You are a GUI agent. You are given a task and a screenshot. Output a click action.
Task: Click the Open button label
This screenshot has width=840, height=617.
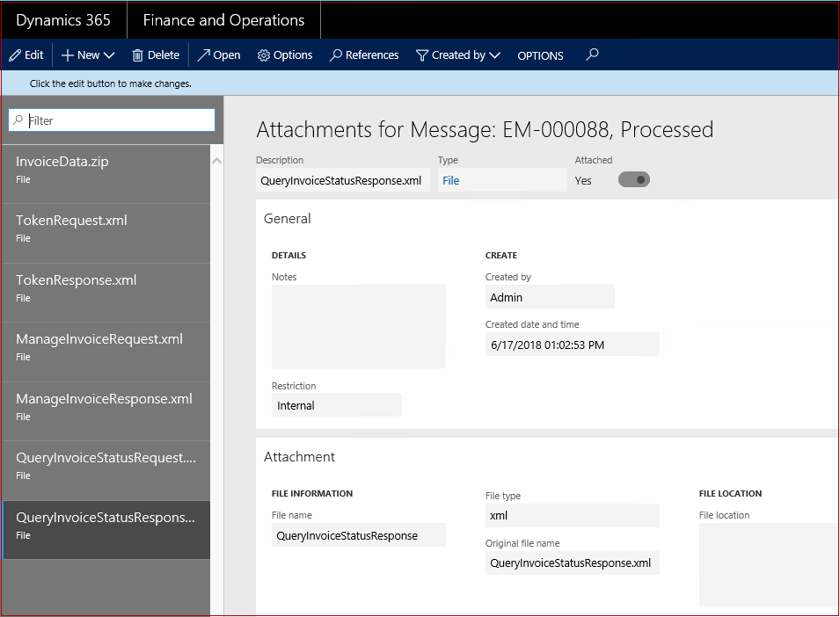(x=227, y=55)
